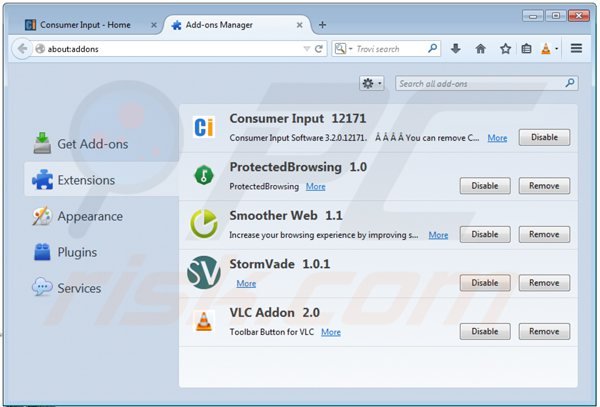Bookmark this page with the star icon
Screen dimensions: 600x407
[x=505, y=49]
